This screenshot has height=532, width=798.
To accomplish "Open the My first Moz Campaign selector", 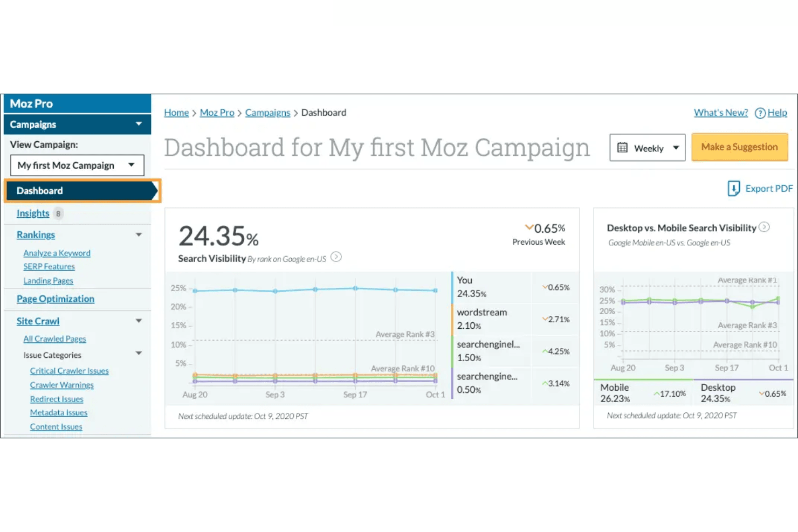I will (77, 165).
